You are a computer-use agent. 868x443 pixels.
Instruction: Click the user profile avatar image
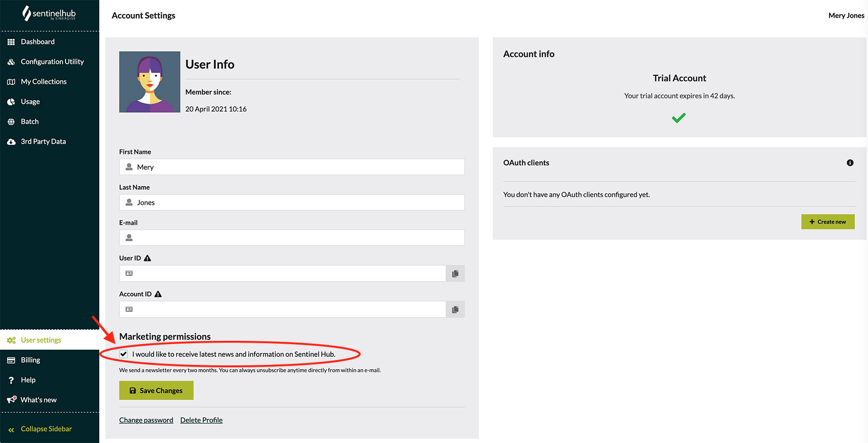pos(149,82)
